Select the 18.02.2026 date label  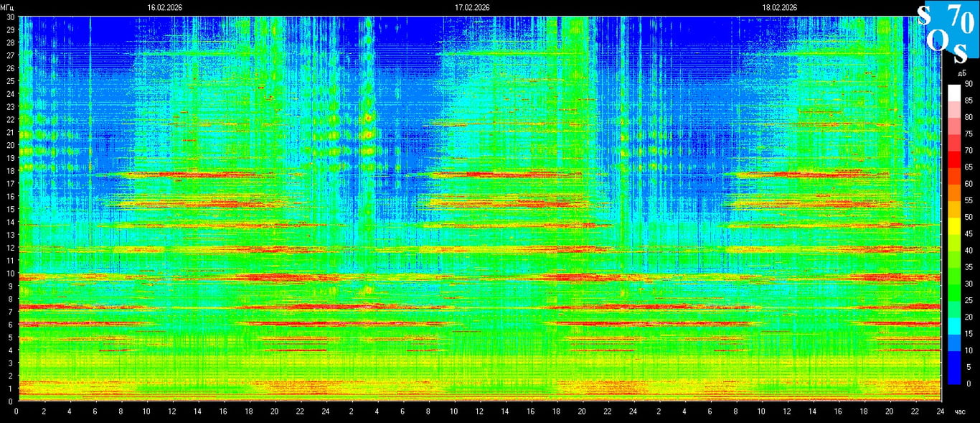click(x=780, y=6)
